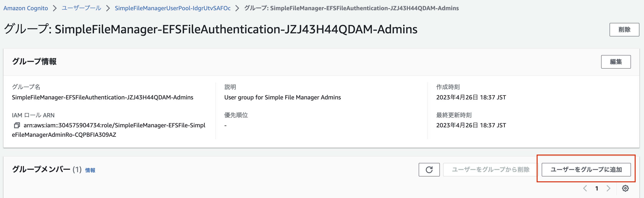Go to previous page of members
The image size is (644, 198).
point(585,188)
